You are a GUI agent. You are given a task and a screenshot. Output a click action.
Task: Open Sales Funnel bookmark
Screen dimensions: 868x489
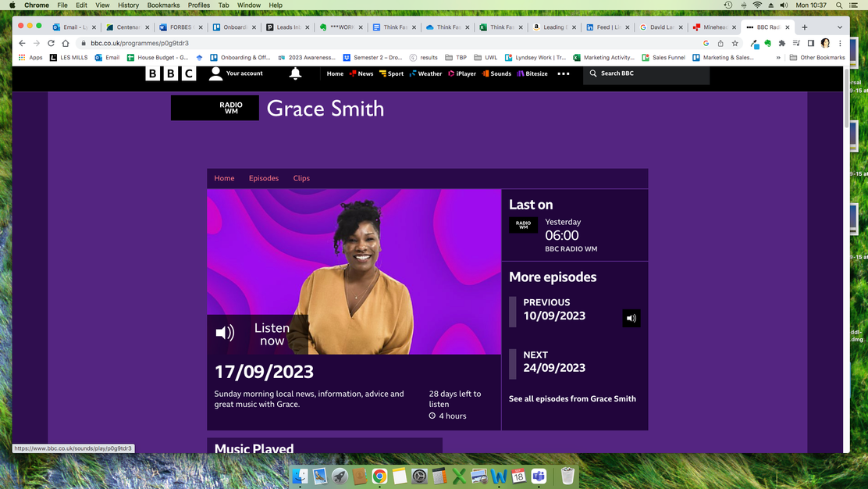tap(663, 58)
